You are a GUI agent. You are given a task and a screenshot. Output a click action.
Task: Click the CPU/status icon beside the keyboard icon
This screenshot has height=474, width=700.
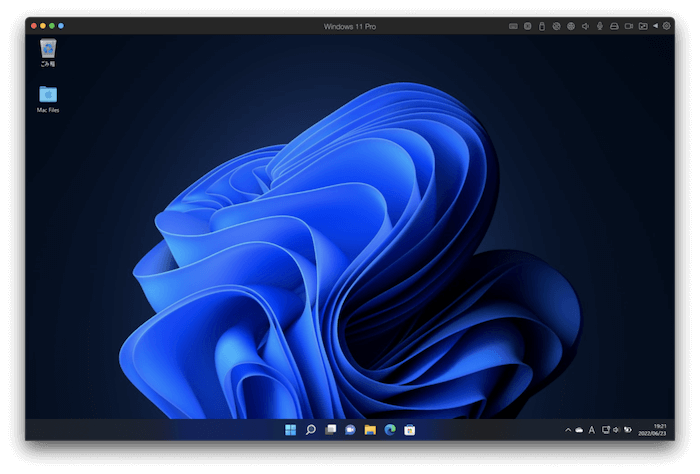pyautogui.click(x=527, y=26)
